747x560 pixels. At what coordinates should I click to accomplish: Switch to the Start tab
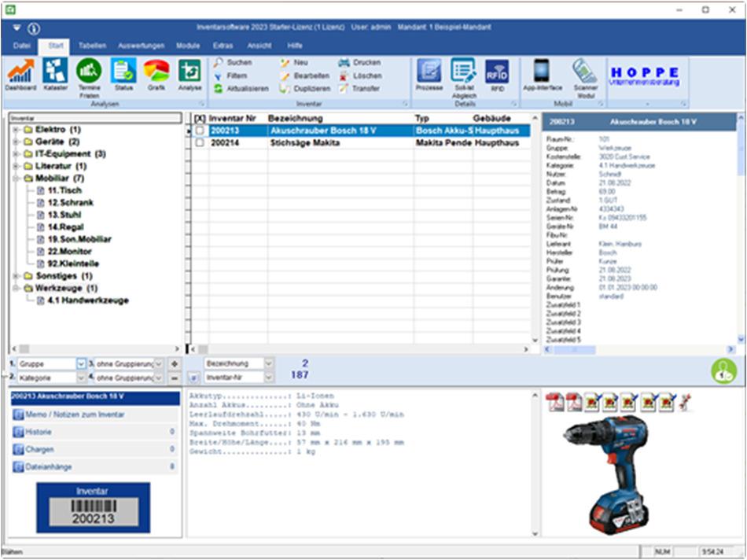pos(55,46)
